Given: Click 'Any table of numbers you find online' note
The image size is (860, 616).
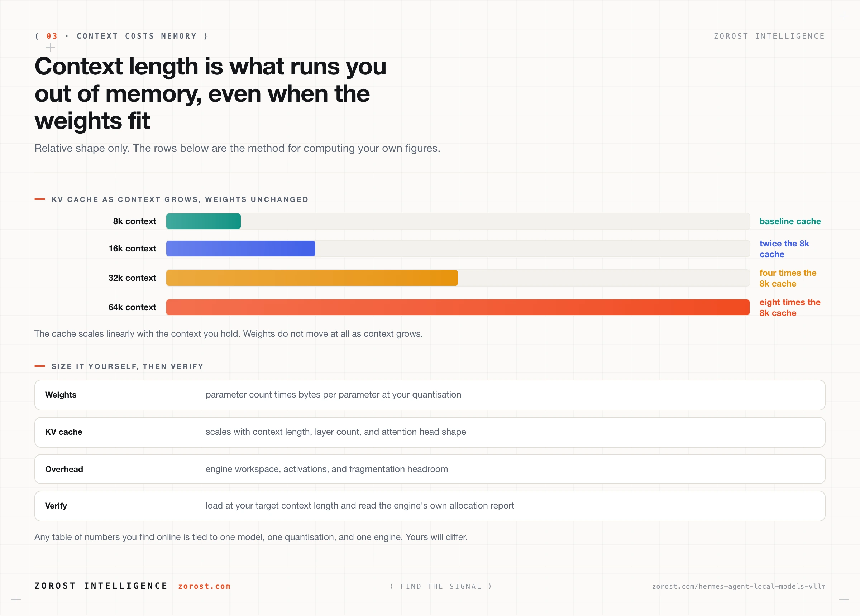Looking at the screenshot, I should pos(250,537).
